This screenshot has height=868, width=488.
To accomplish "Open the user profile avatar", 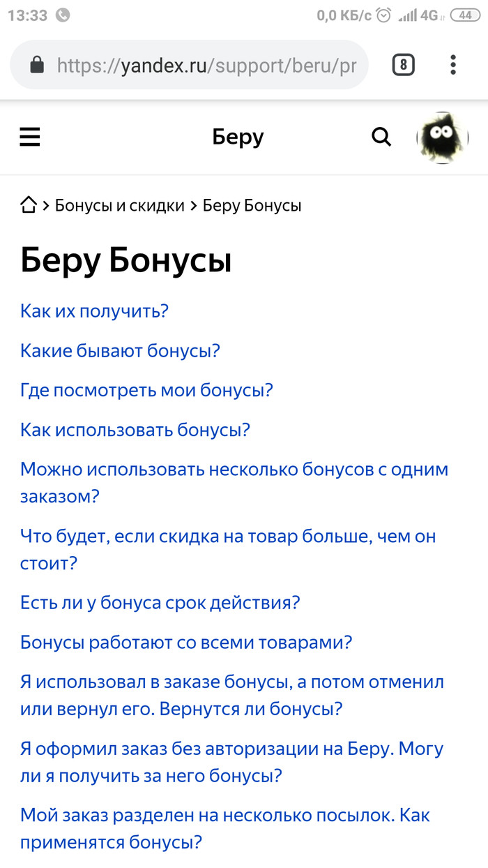I will tap(442, 137).
